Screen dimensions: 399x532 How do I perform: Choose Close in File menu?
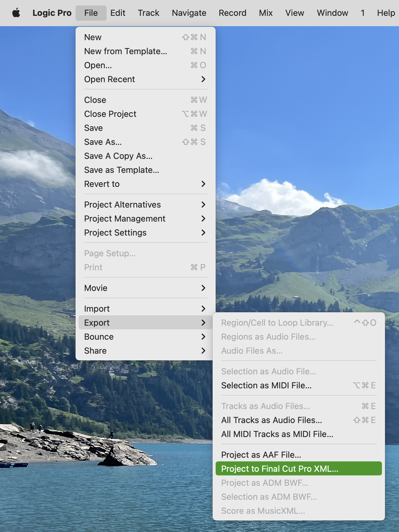(x=146, y=100)
